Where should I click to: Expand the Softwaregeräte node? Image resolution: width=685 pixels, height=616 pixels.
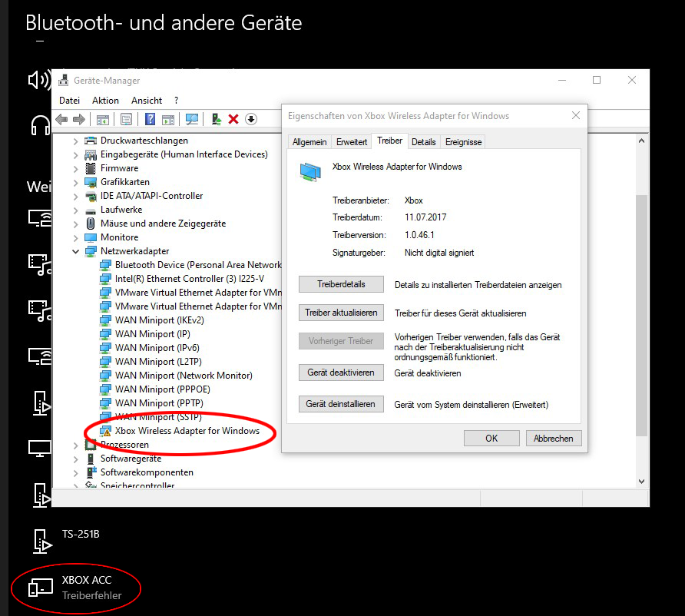[x=75, y=459]
